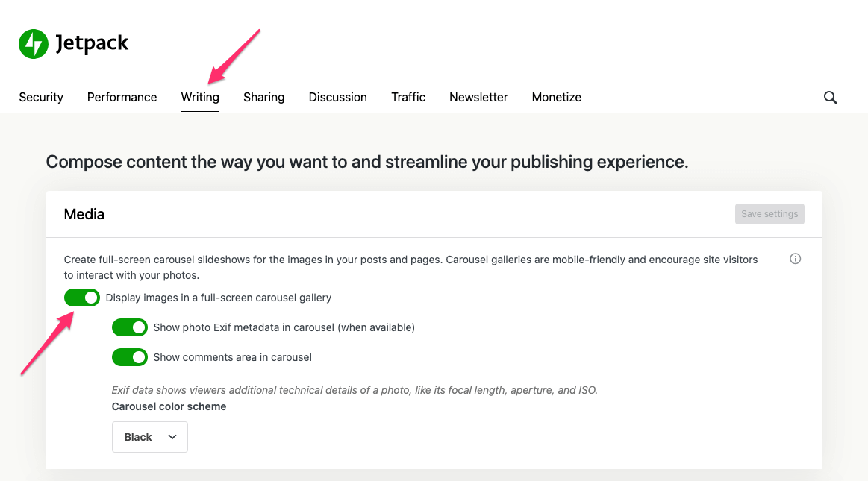The image size is (868, 481).
Task: Click the Media section heading
Action: 84,214
